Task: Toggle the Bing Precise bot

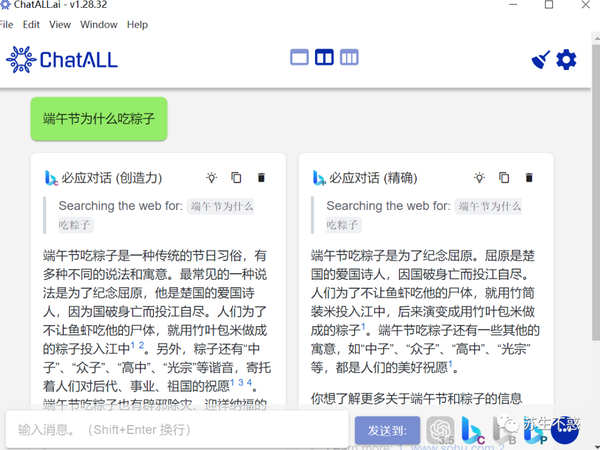Action: 535,432
